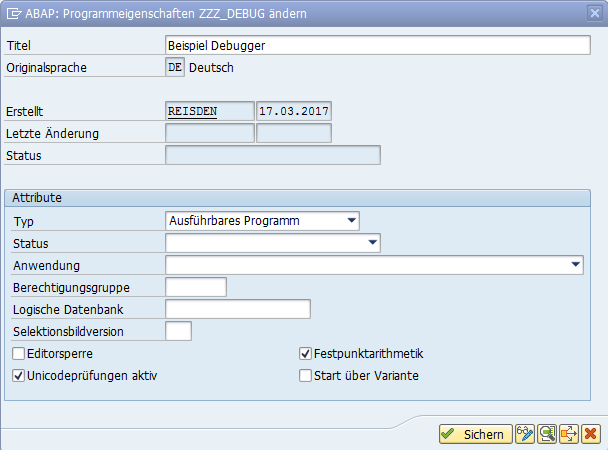The image size is (608, 450).
Task: Toggle the Editorsperre checkbox
Action: 18,353
